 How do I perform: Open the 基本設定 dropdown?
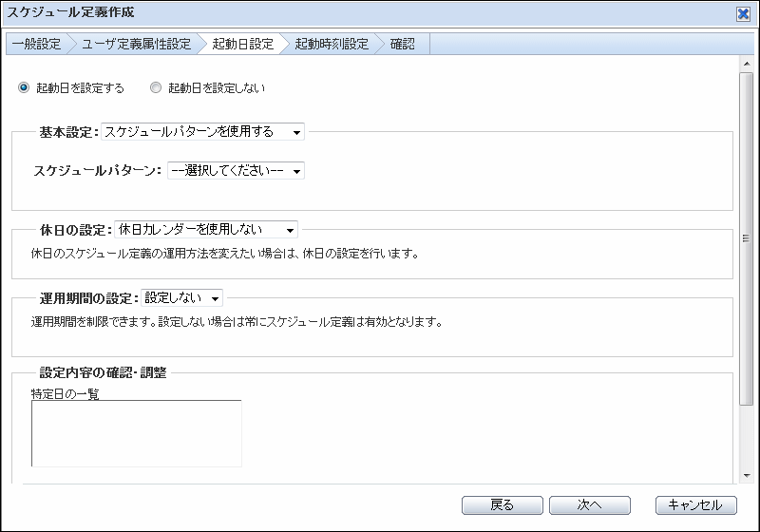tap(202, 132)
